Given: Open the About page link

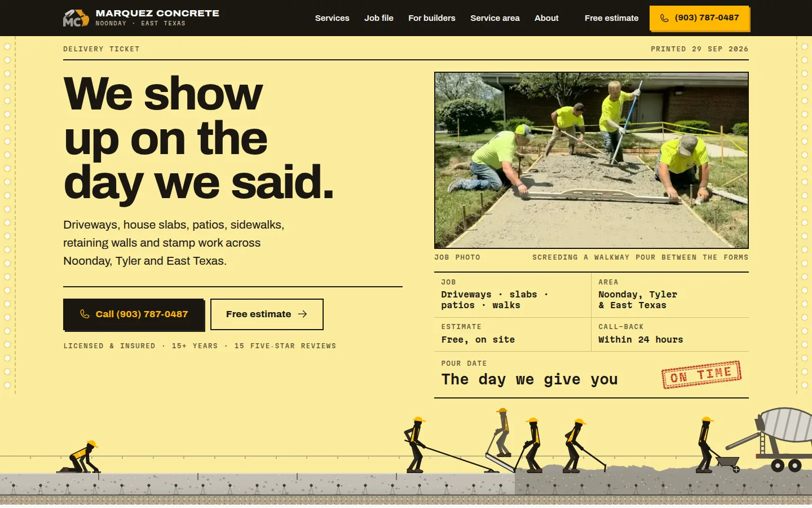Looking at the screenshot, I should [546, 18].
